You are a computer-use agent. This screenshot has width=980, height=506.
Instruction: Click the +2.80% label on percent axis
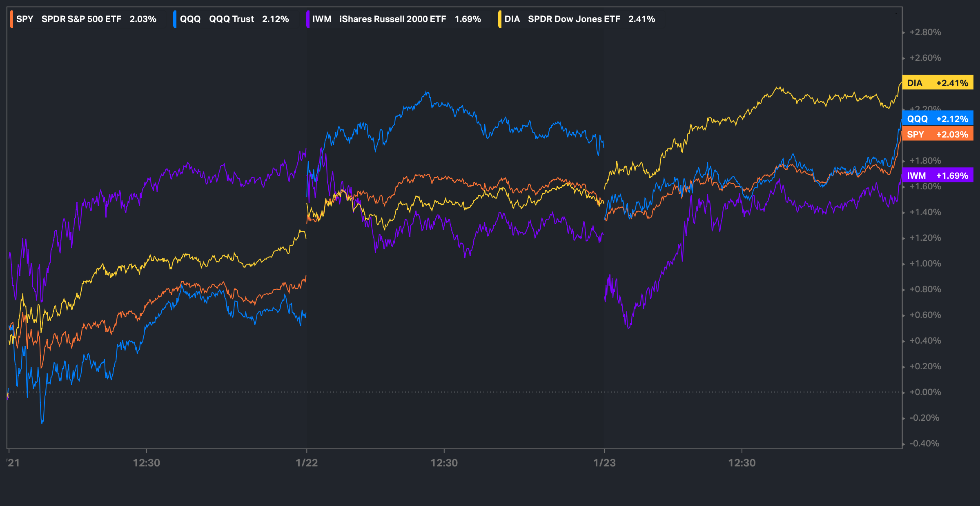pyautogui.click(x=925, y=32)
